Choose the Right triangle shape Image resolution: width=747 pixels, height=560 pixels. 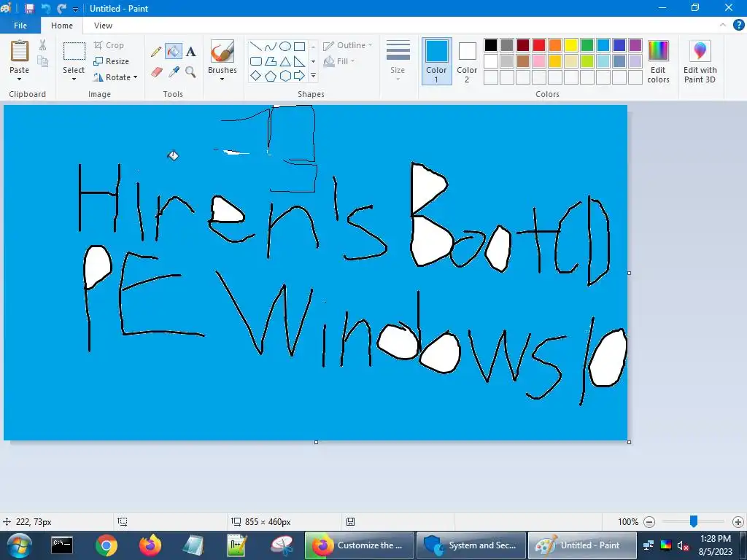(299, 61)
